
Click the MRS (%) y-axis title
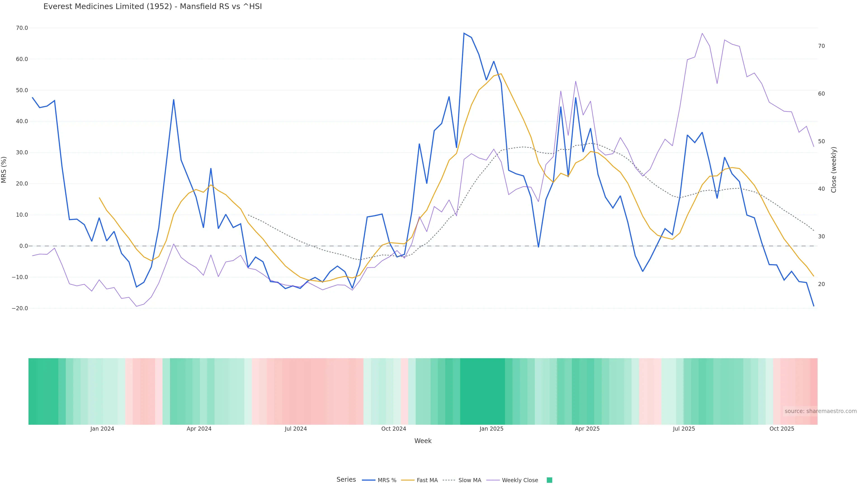[4, 169]
